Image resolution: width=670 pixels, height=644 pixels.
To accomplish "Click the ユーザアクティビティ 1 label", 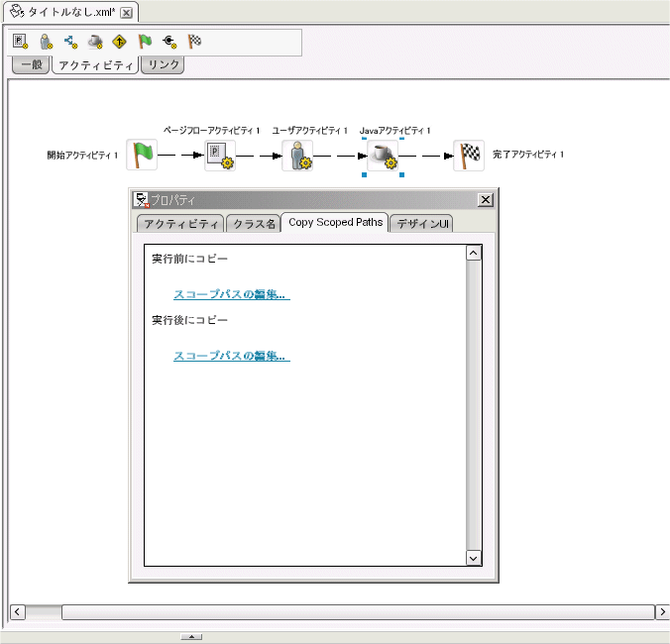I will [x=310, y=130].
